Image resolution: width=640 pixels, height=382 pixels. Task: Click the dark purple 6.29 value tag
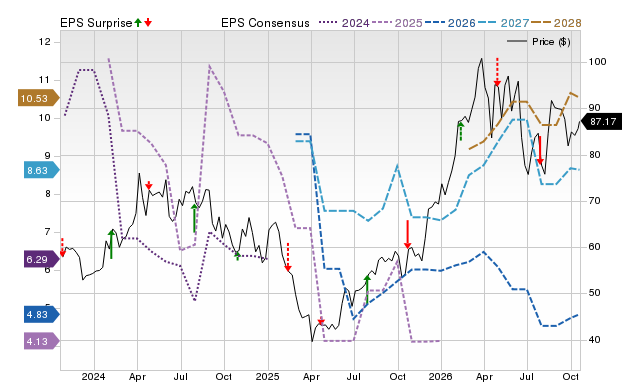[41, 259]
